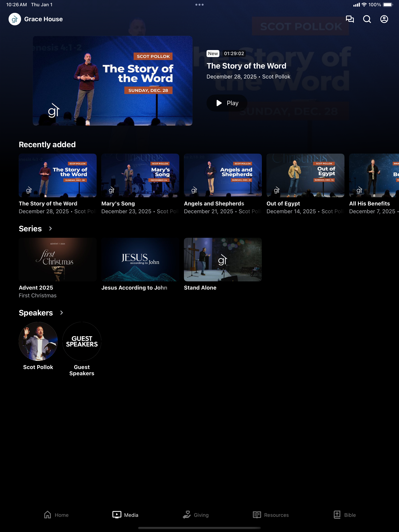Tap the December 23, 2025 date text
Viewport: 399px width, 532px height.
pos(126,211)
